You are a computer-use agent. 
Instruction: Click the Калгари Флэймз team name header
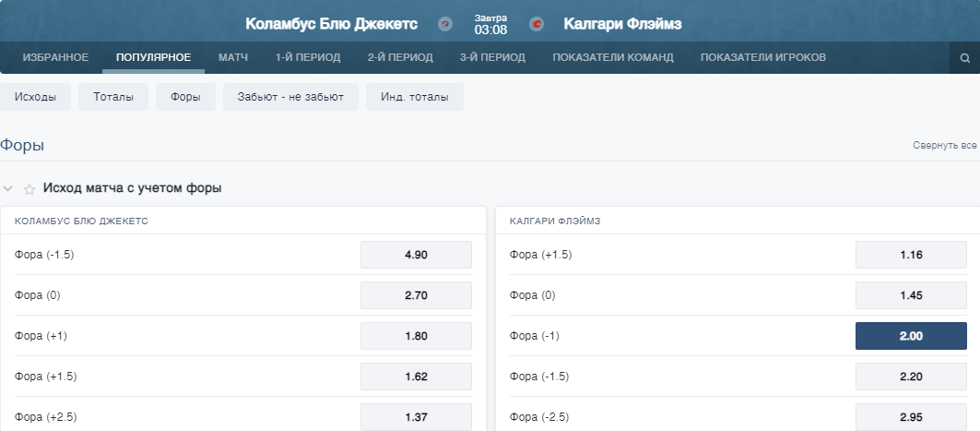pos(622,24)
